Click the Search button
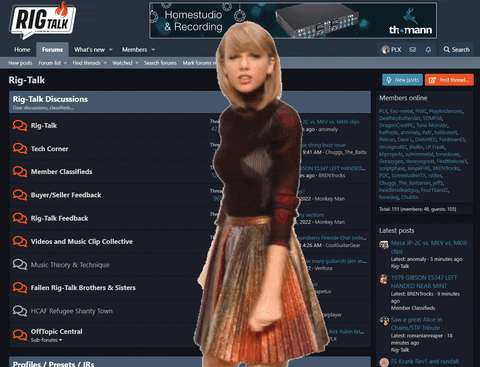Screen dimensions: 480x367 point(456,50)
